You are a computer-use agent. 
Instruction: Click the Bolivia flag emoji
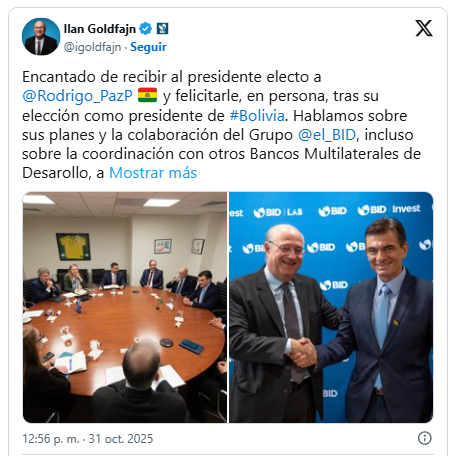click(147, 95)
